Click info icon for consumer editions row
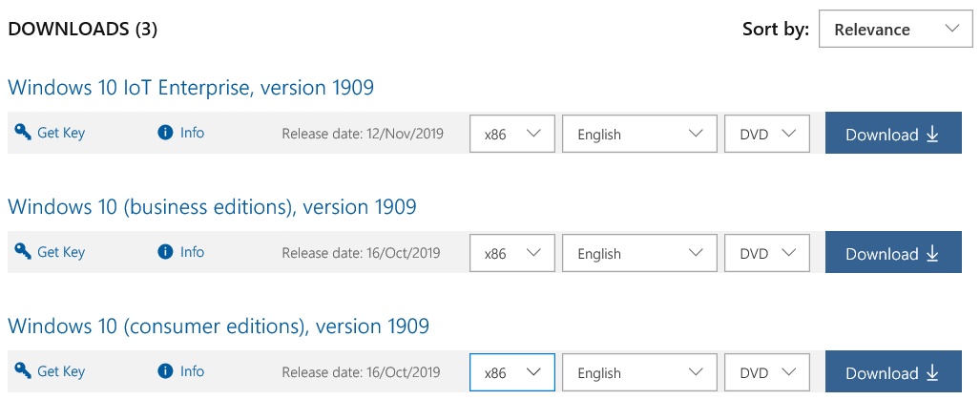This screenshot has height=400, width=980. coord(165,371)
